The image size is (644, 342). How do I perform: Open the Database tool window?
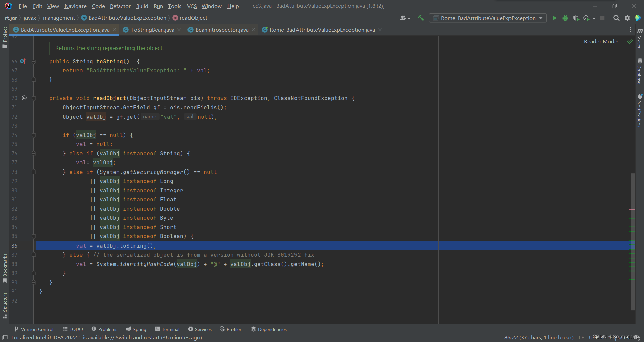[640, 71]
